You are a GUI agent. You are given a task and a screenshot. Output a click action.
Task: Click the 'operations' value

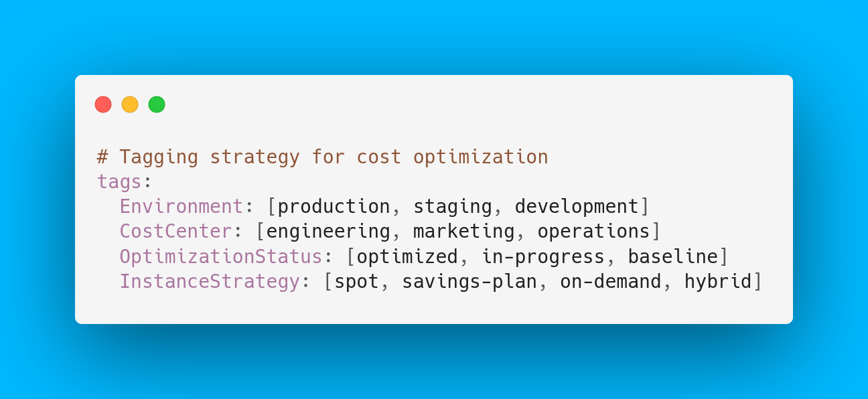click(x=594, y=232)
